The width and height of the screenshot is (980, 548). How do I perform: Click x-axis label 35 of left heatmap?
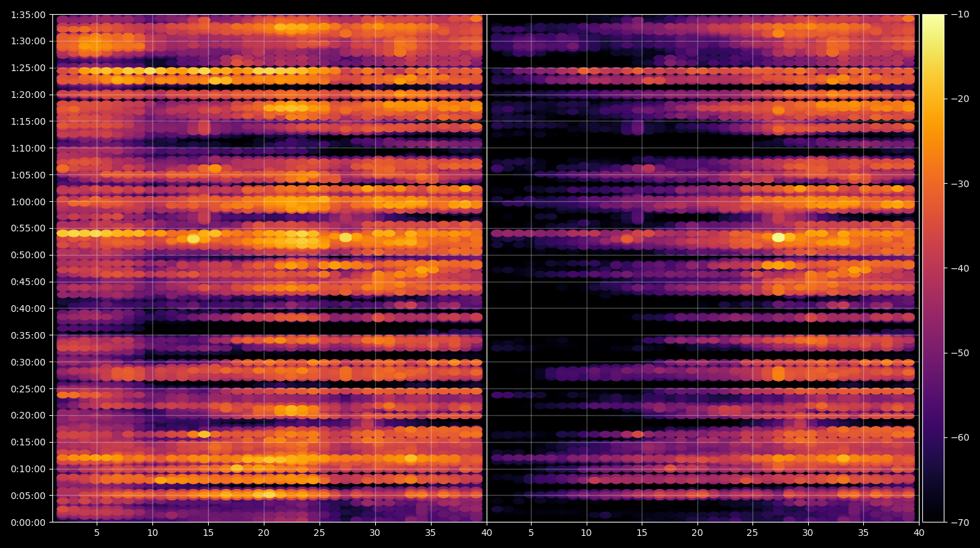point(430,533)
